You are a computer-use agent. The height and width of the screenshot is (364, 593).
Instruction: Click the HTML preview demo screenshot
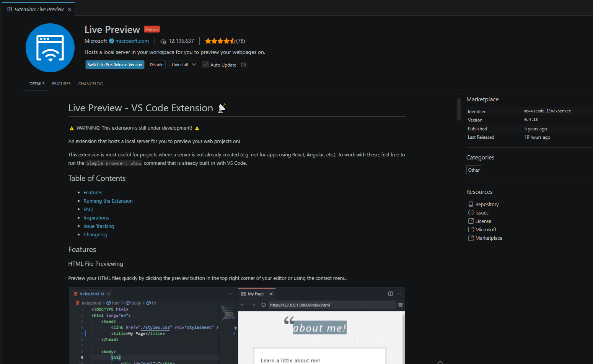click(237, 325)
